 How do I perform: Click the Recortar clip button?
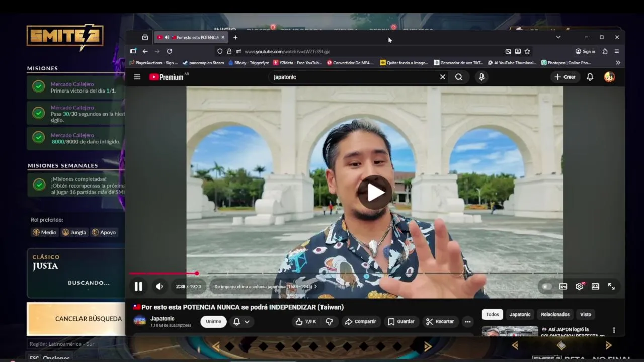click(x=440, y=321)
